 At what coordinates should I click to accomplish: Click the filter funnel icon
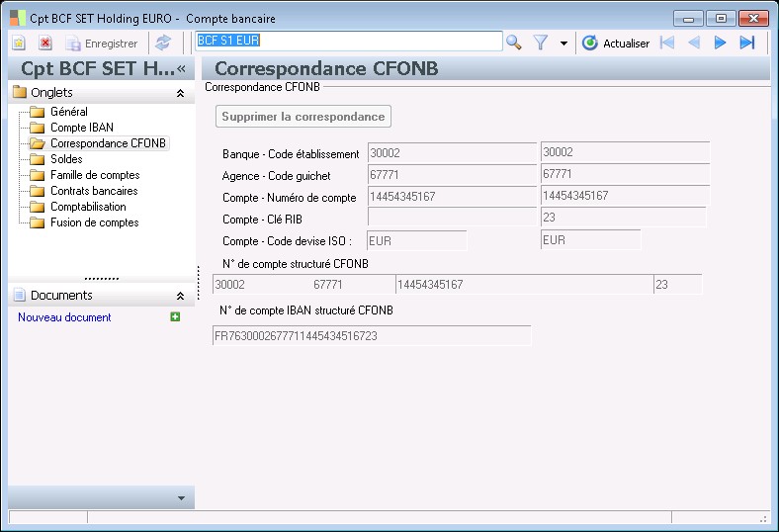coord(541,43)
